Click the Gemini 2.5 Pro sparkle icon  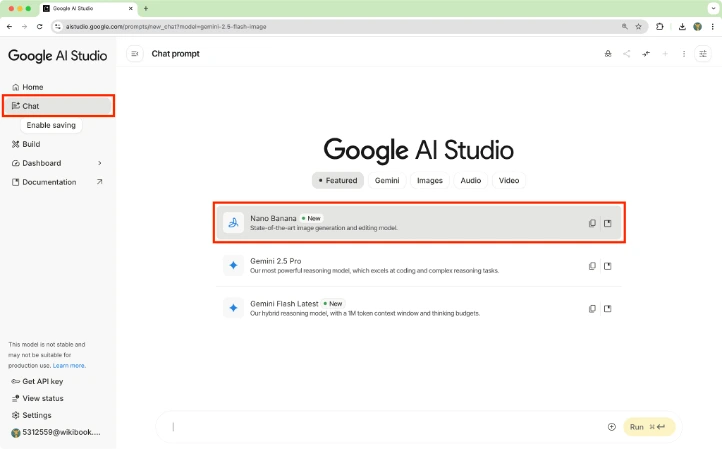coord(233,266)
